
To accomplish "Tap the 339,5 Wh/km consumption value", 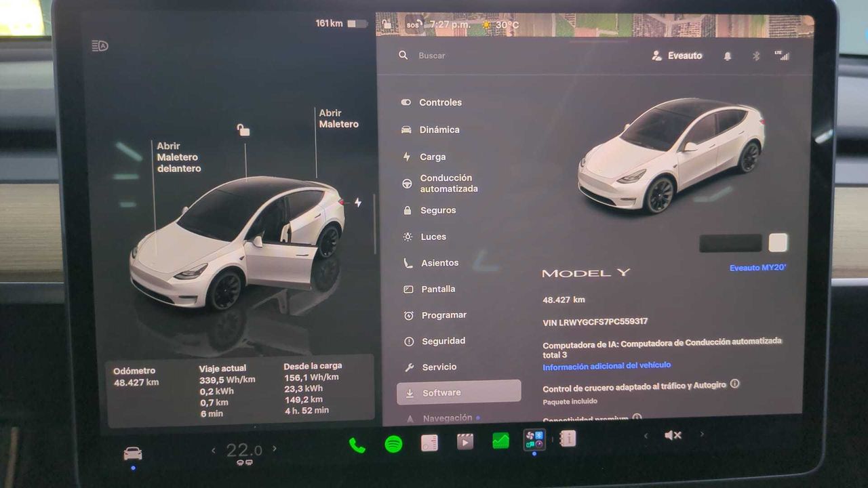I will [227, 380].
